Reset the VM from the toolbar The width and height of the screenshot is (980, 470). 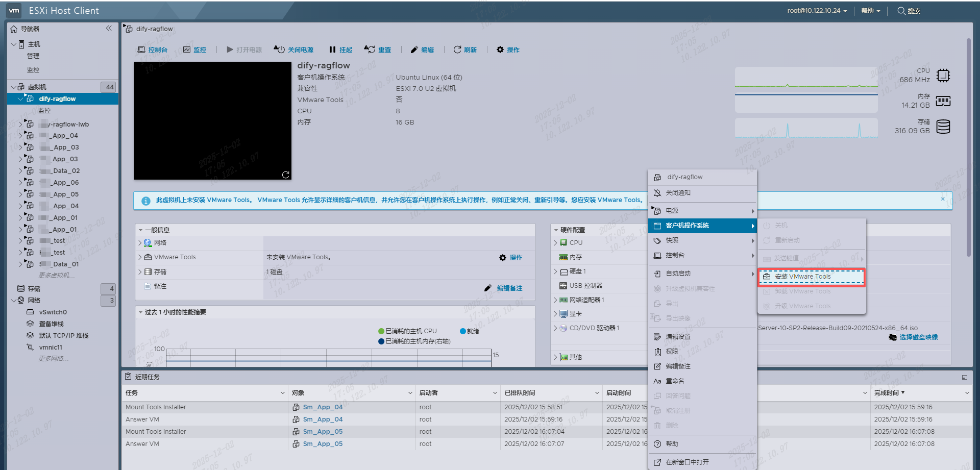click(378, 50)
